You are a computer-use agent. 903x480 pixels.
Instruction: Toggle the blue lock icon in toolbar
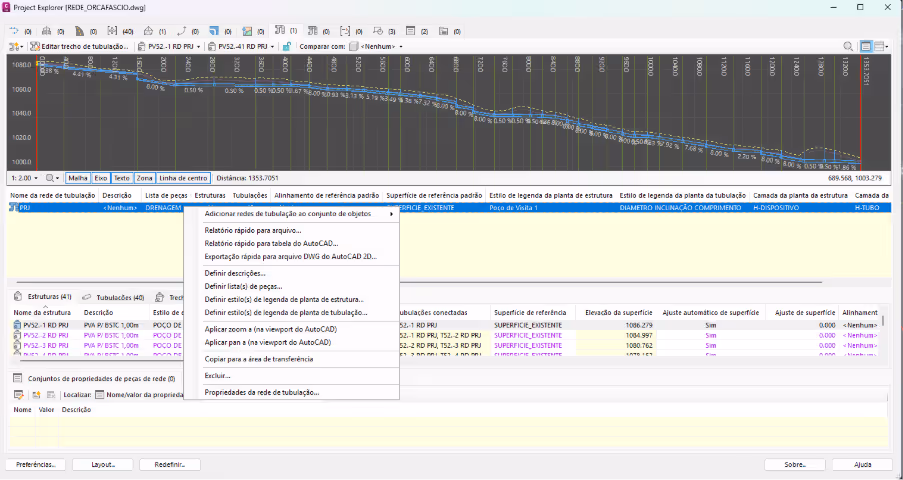coord(286,47)
